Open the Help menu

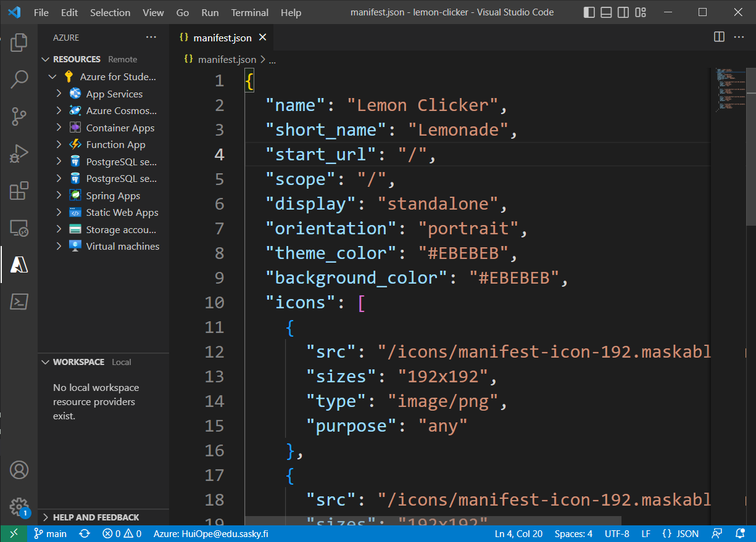click(291, 12)
